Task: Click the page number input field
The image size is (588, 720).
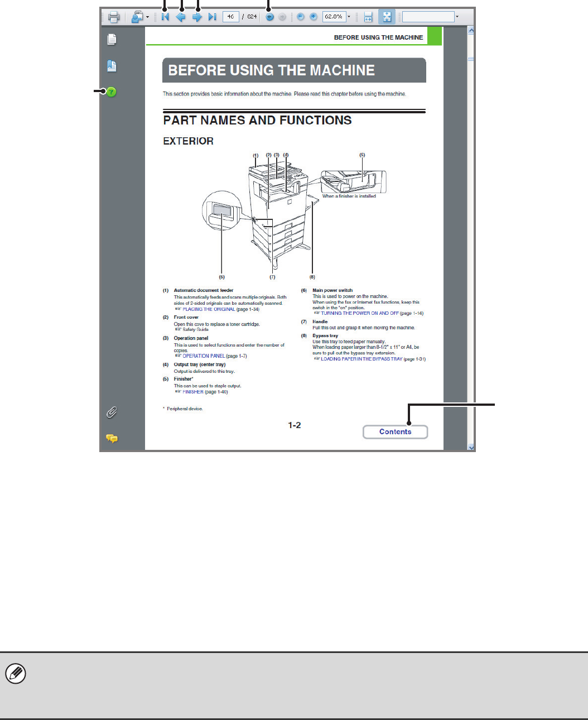Action: (230, 17)
